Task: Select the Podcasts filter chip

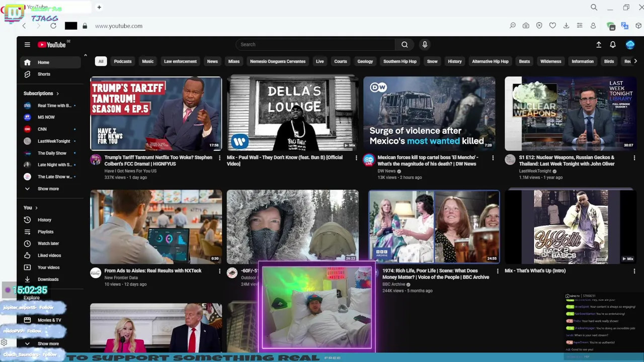Action: (x=123, y=61)
